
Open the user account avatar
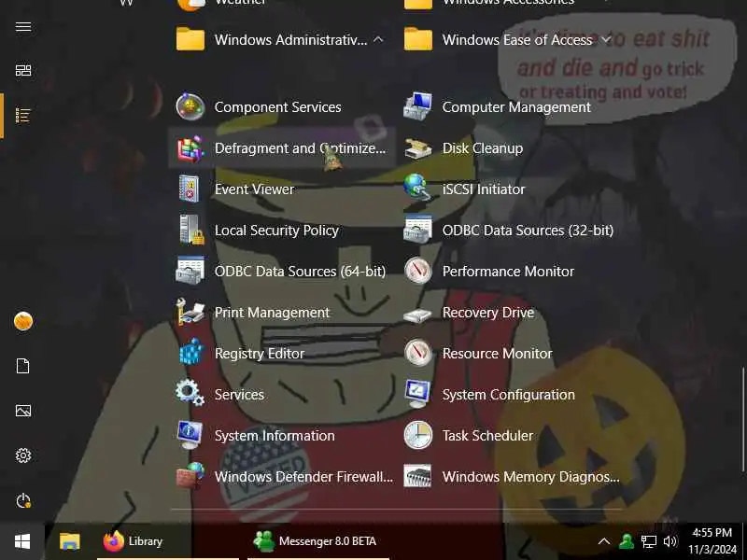[x=22, y=321]
